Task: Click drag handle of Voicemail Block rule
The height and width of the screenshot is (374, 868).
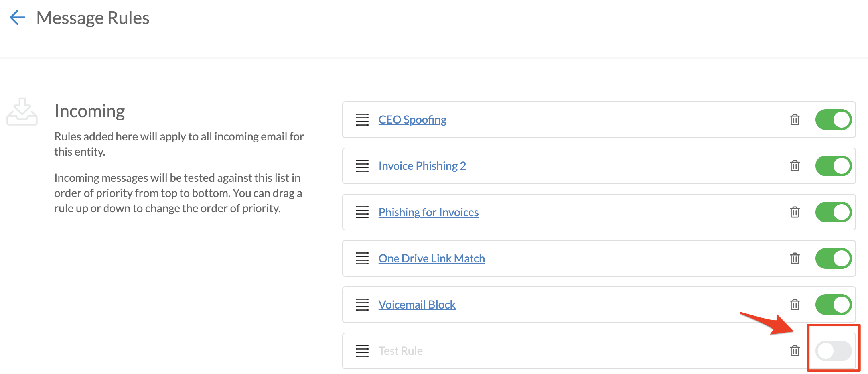Action: (362, 305)
